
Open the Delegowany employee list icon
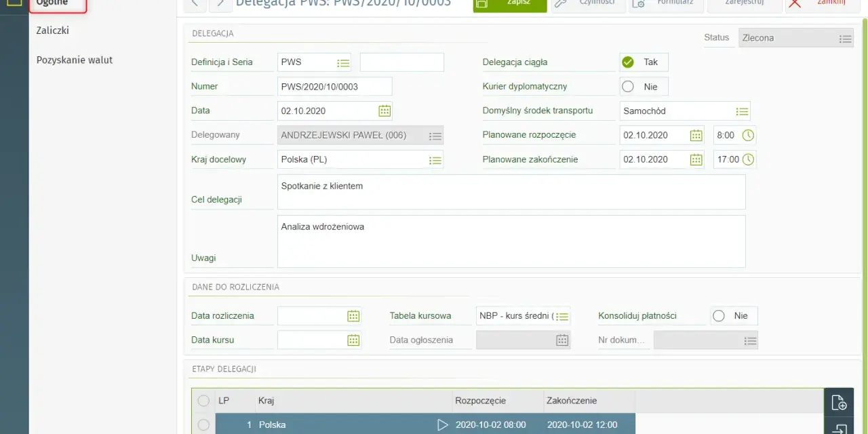tap(435, 136)
